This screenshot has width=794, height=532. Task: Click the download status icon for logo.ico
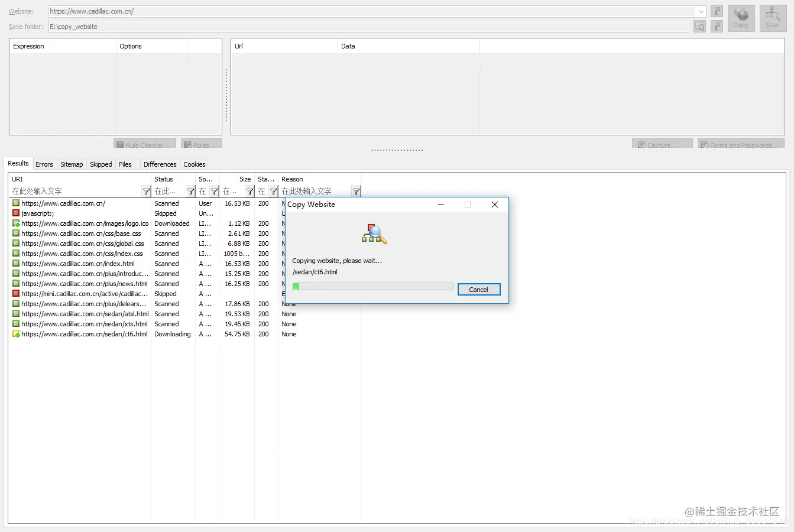16,223
